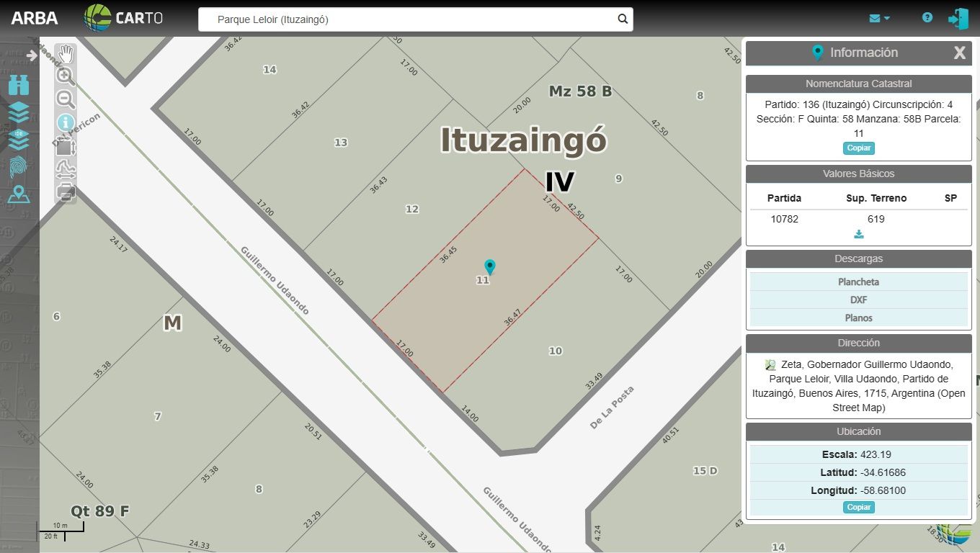
Task: Open the IDE layers panel
Action: (19, 138)
